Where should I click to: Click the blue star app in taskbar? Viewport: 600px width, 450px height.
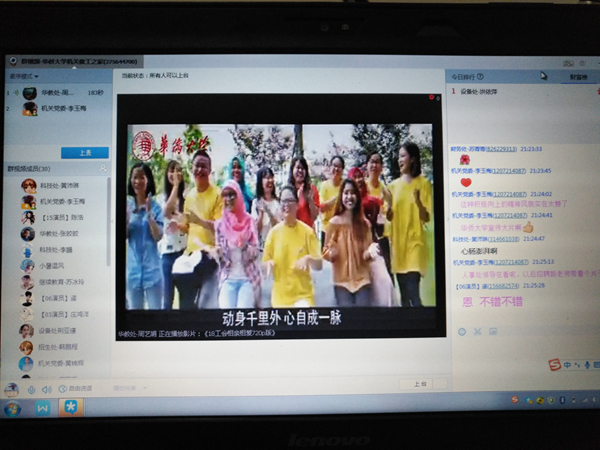pos(72,407)
